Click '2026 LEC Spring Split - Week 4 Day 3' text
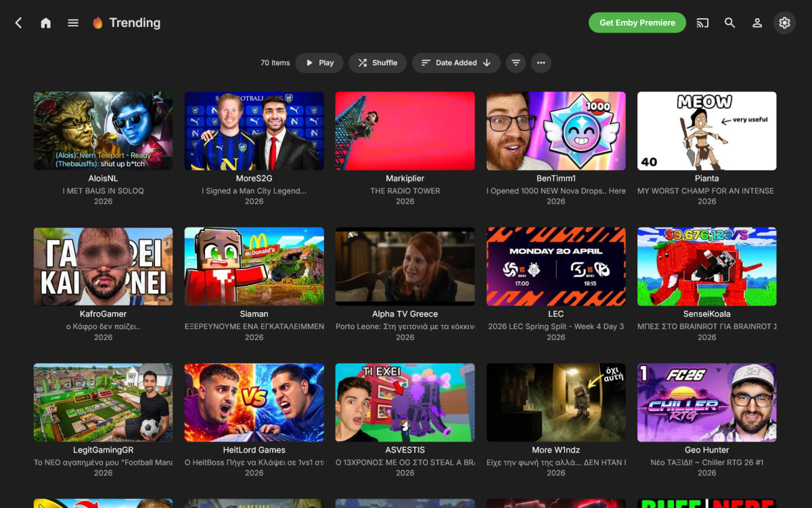This screenshot has width=812, height=508. pyautogui.click(x=556, y=326)
